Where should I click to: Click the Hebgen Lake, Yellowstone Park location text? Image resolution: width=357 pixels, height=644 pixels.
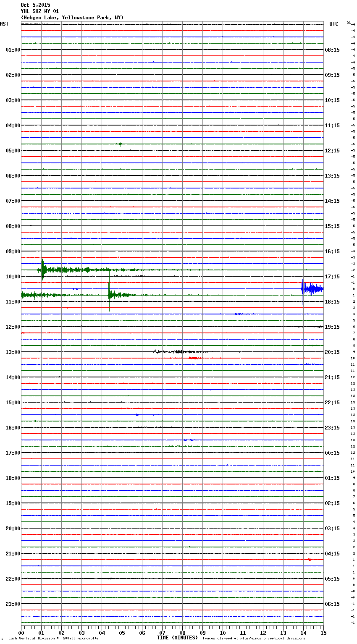click(x=72, y=18)
